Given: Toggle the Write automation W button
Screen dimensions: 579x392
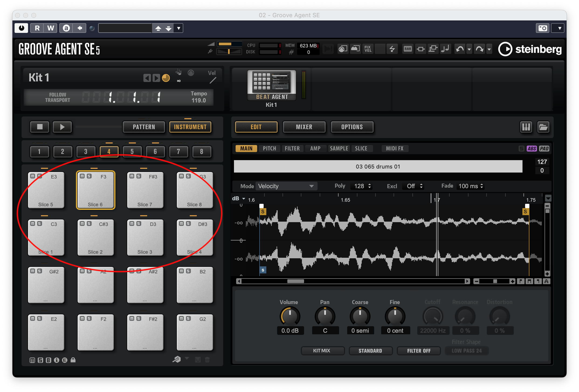Looking at the screenshot, I should pyautogui.click(x=51, y=28).
